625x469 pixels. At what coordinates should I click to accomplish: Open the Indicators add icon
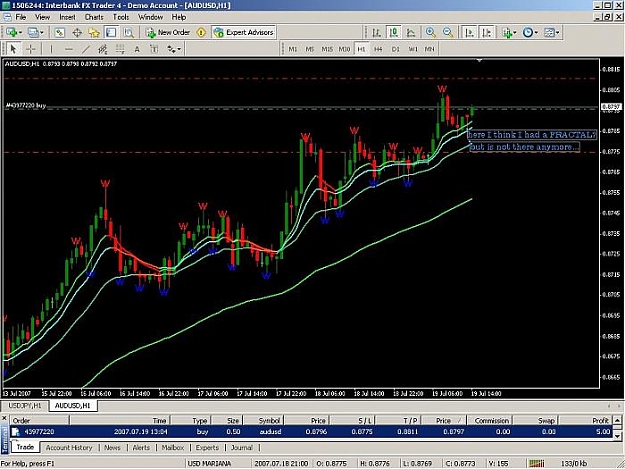pos(507,32)
